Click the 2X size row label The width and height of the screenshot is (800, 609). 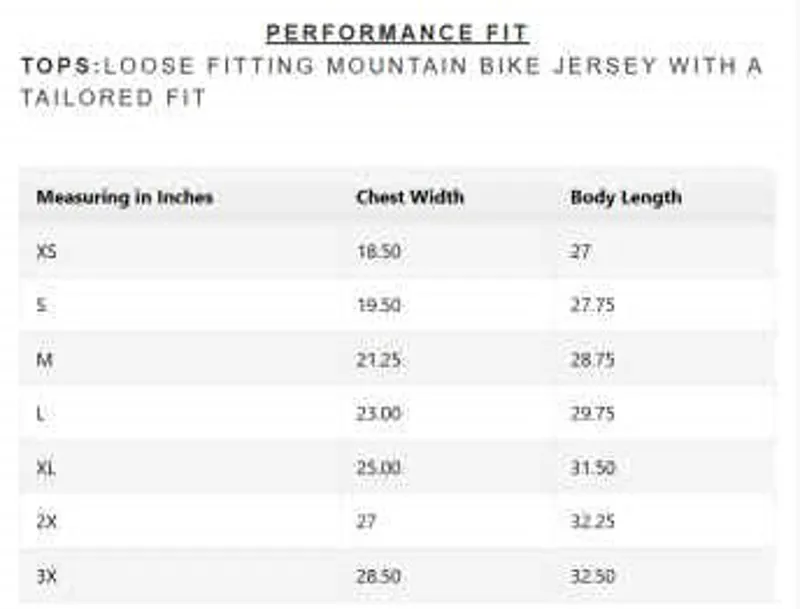click(46, 522)
